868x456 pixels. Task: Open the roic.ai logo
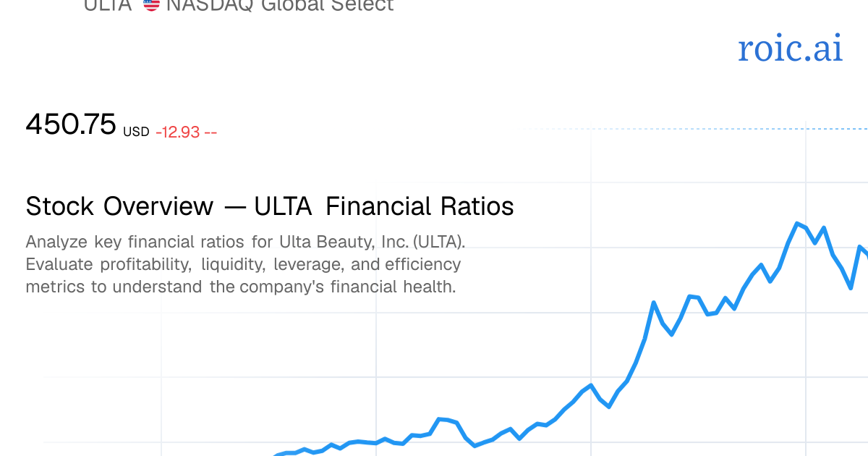[790, 48]
